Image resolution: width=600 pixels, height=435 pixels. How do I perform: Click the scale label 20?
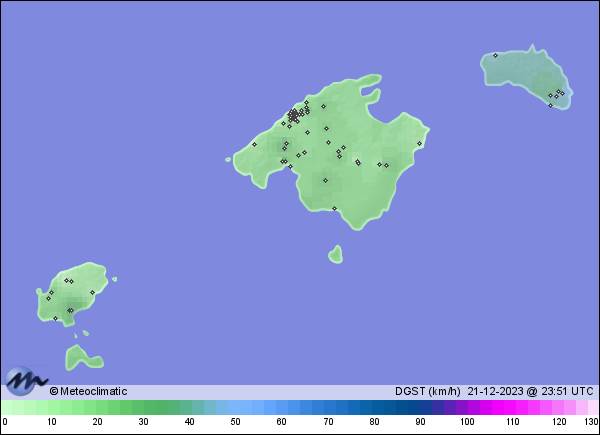coord(97,422)
